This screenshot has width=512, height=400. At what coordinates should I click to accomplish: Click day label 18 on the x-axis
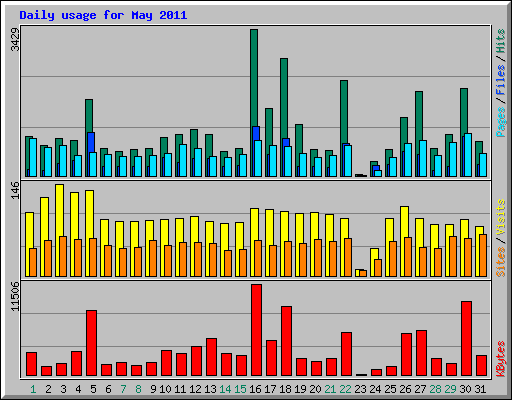tap(285, 389)
